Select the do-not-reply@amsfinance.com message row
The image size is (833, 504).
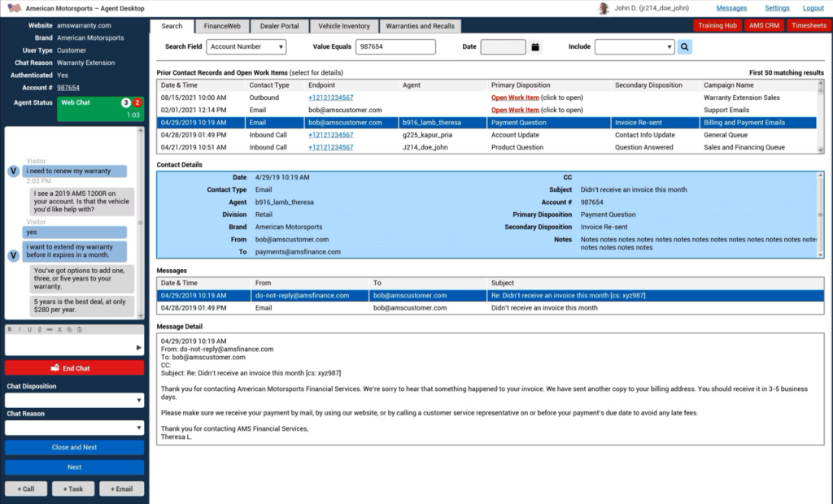tap(490, 295)
